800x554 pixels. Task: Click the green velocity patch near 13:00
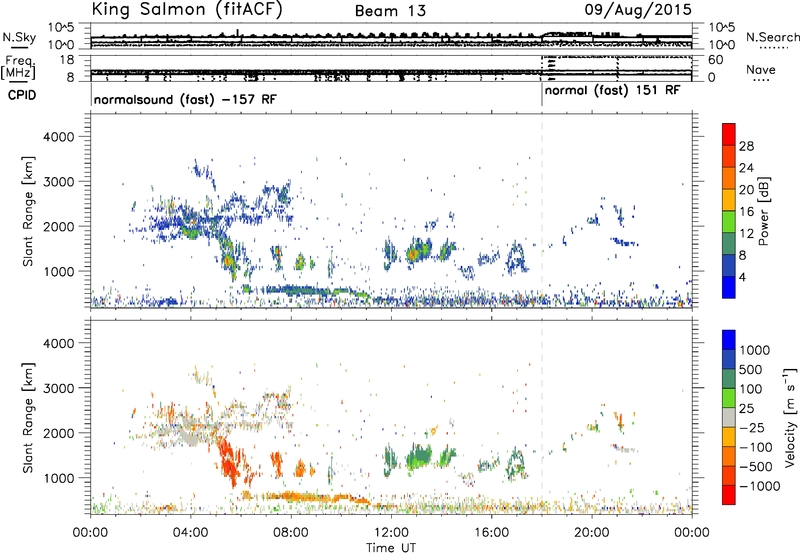419,457
